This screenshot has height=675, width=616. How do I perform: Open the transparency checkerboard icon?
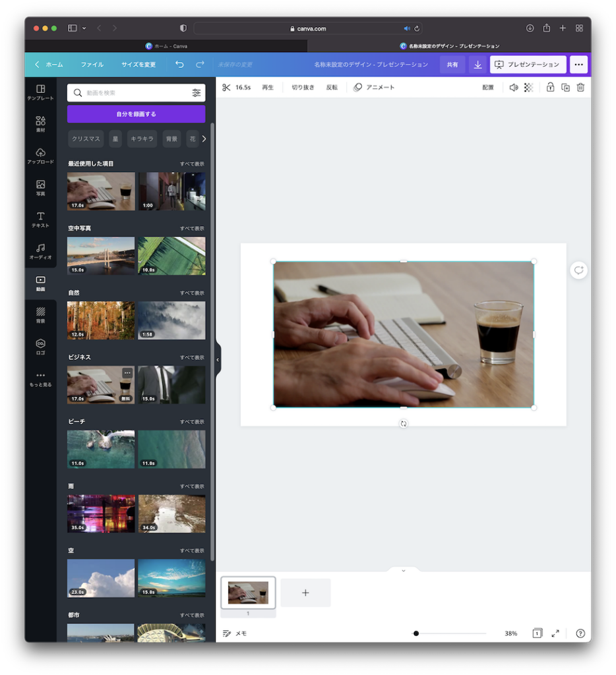(528, 87)
